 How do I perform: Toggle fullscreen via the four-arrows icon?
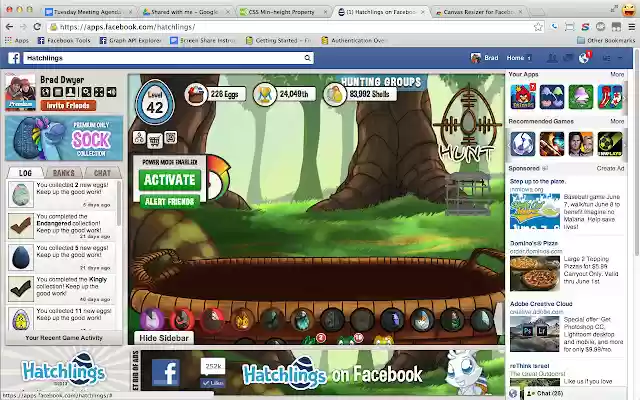[x=99, y=92]
